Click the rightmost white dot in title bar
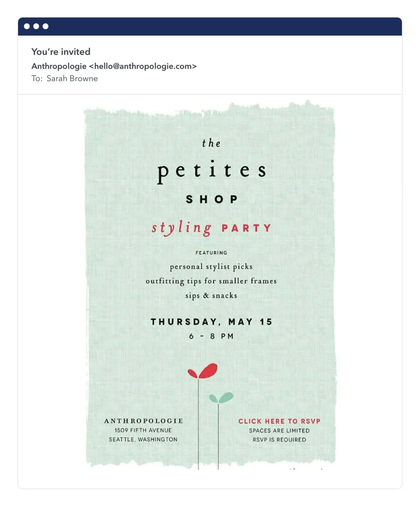 pos(45,26)
